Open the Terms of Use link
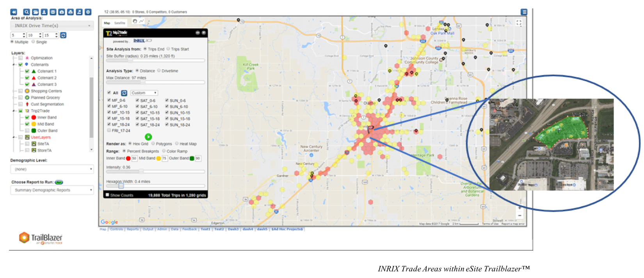The height and width of the screenshot is (278, 644). tap(490, 224)
